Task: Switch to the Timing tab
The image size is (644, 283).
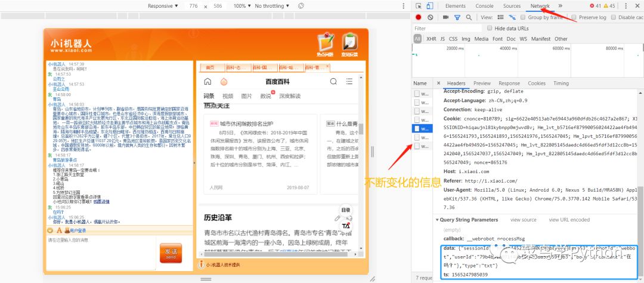Action: [x=561, y=83]
